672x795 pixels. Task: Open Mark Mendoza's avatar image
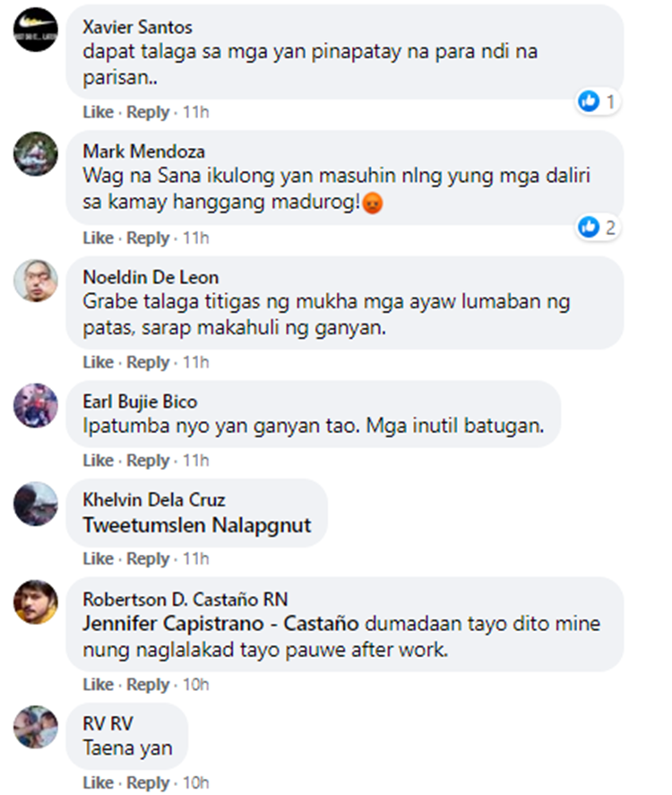36,154
